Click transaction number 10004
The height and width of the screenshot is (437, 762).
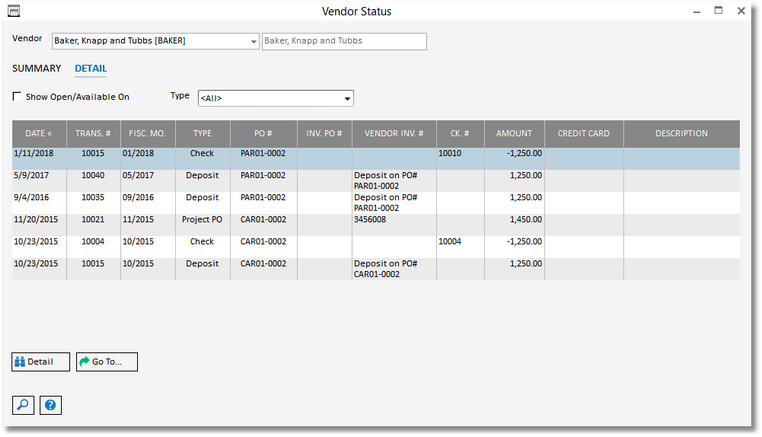[93, 242]
